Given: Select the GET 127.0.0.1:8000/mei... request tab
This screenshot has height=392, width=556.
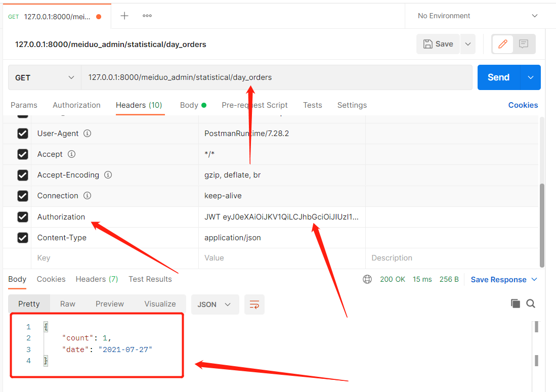Looking at the screenshot, I should point(57,17).
